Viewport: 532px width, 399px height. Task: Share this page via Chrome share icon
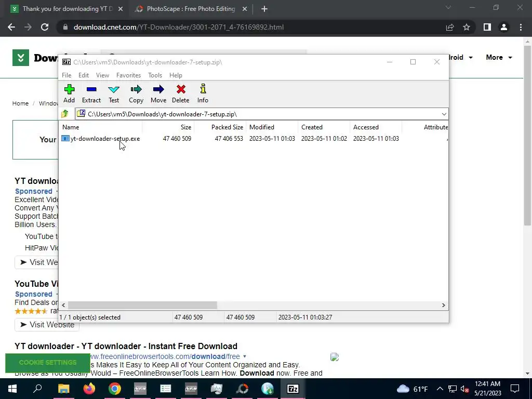pos(450,27)
